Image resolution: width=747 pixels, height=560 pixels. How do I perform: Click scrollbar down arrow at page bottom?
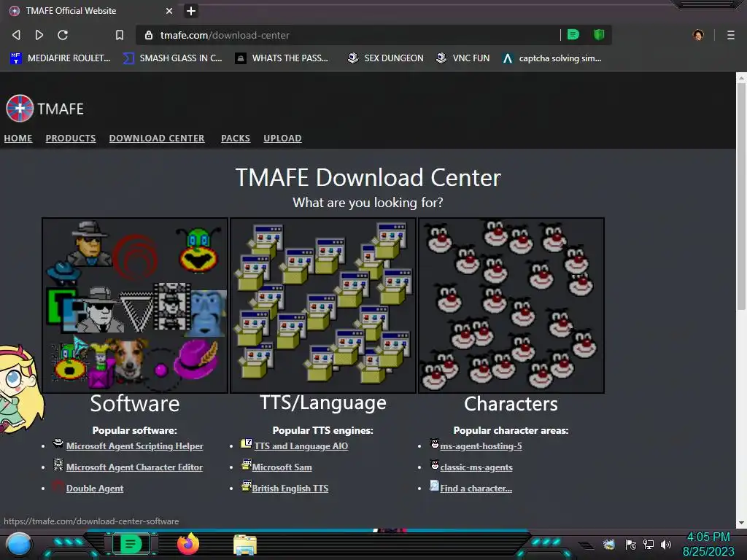click(741, 522)
